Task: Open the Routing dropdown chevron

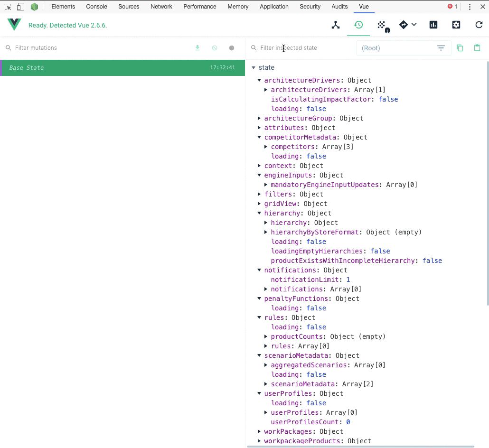Action: click(414, 25)
